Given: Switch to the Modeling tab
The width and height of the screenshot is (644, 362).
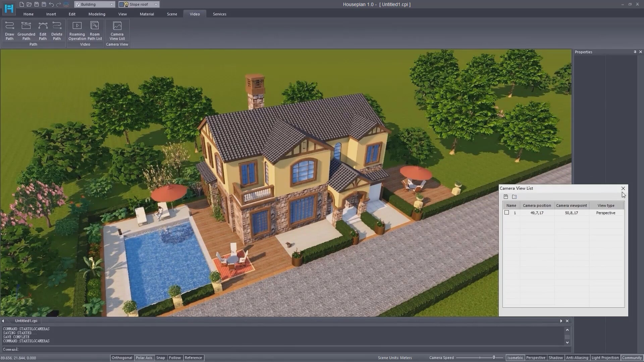Looking at the screenshot, I should coord(97,14).
